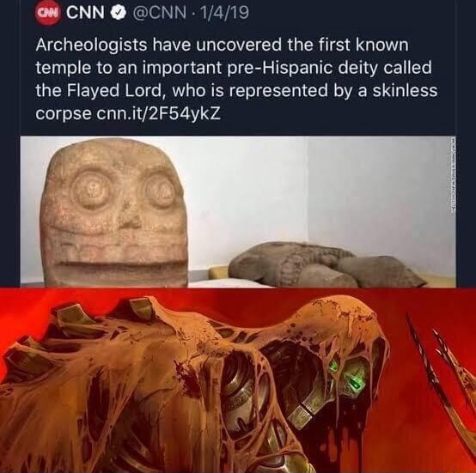Follow the cnn.it/2F54ykZ article link

[x=158, y=115]
